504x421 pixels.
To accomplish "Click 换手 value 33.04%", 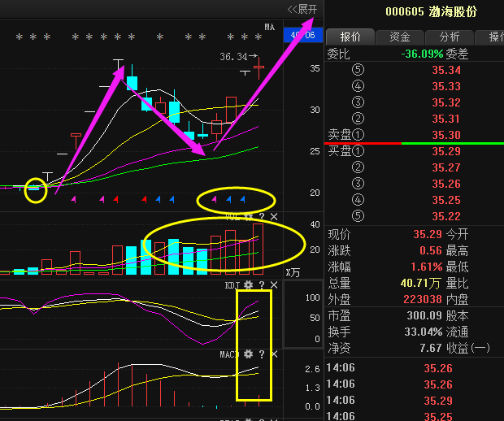I will (424, 332).
